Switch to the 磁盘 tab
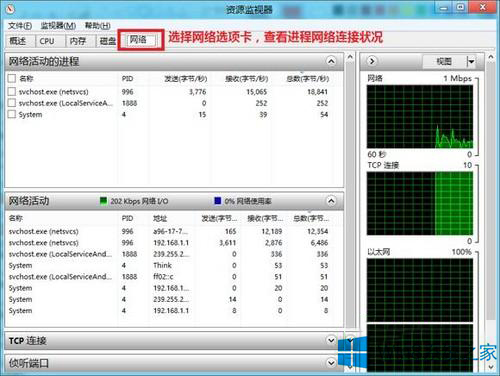Screen dimensions: 500x376 (x=107, y=41)
